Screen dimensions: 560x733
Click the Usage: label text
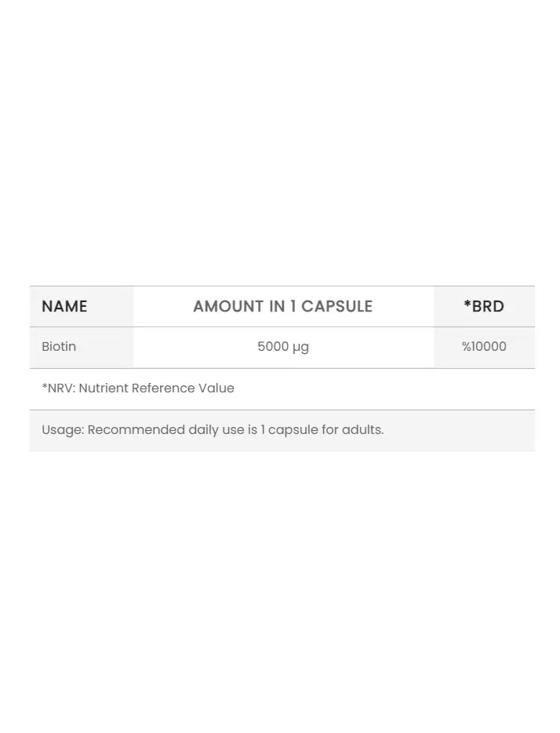coord(63,429)
